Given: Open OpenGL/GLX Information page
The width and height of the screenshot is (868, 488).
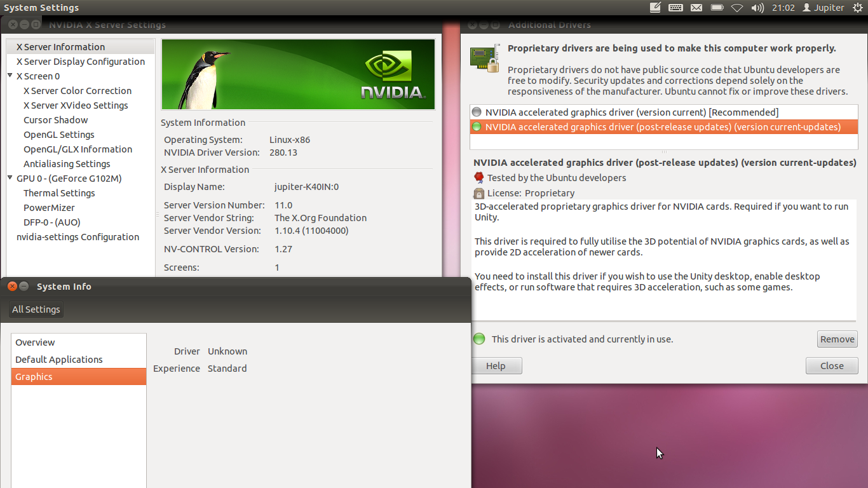Looking at the screenshot, I should coord(78,149).
